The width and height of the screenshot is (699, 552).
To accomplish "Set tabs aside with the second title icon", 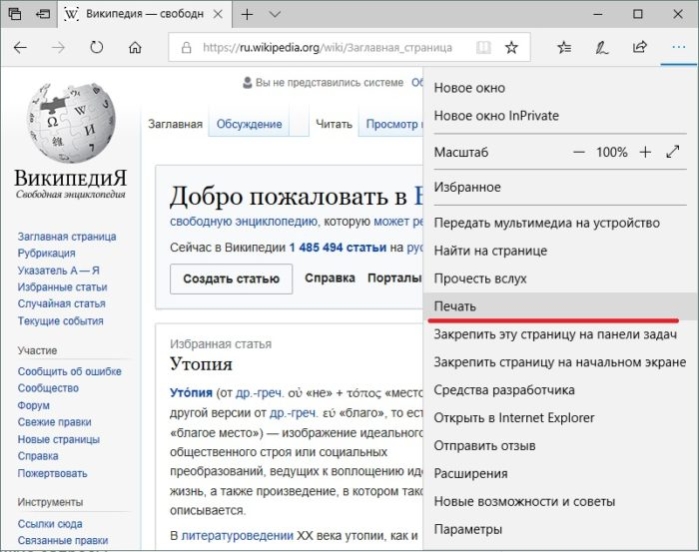I will (43, 14).
